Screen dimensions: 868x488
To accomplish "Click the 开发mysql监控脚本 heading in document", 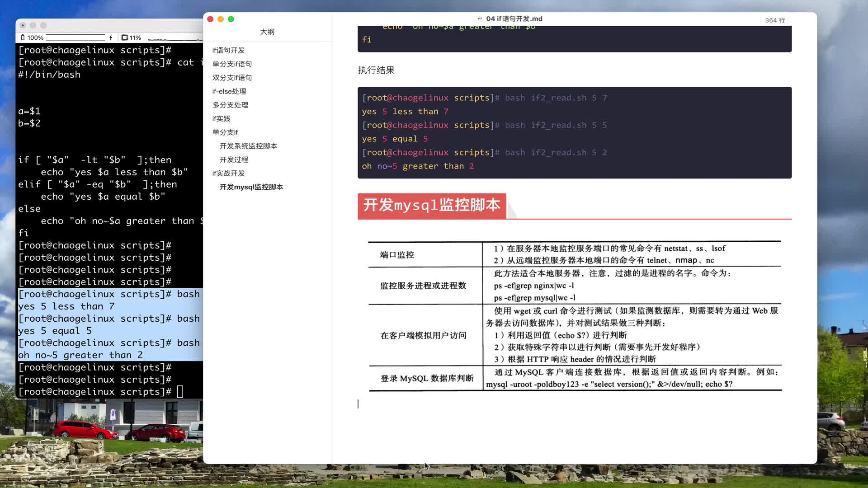I will pos(432,205).
